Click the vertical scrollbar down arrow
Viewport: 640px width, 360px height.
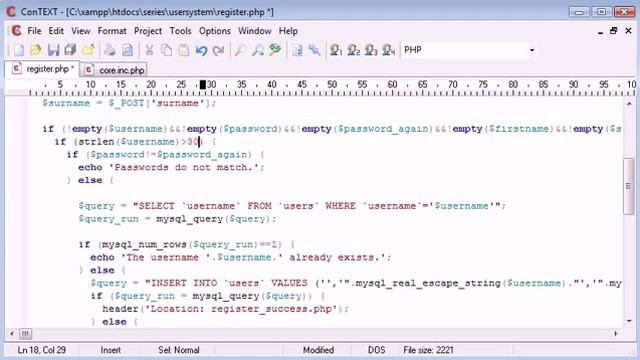(629, 321)
